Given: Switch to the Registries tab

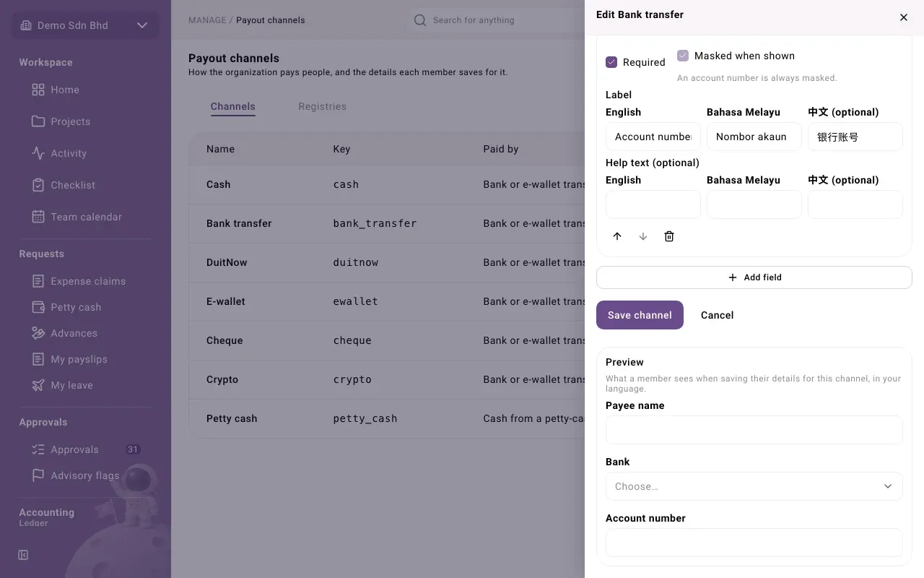Looking at the screenshot, I should tap(322, 106).
